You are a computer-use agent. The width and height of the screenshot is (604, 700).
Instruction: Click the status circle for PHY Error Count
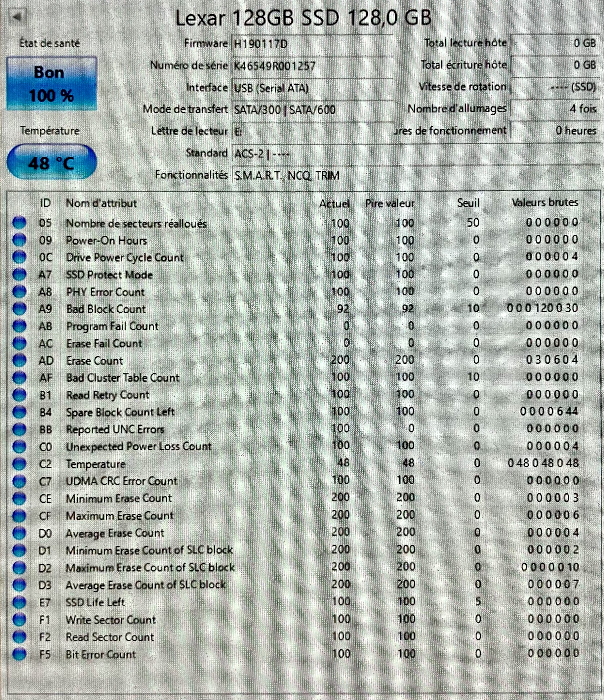19,291
